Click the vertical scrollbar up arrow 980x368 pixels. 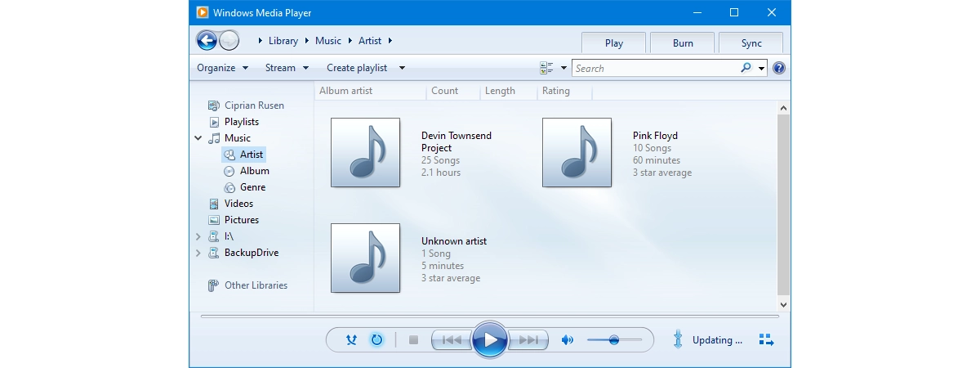point(784,107)
